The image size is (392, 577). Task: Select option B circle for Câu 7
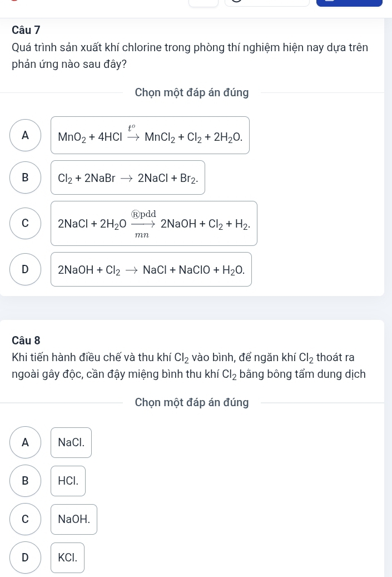[x=25, y=177]
